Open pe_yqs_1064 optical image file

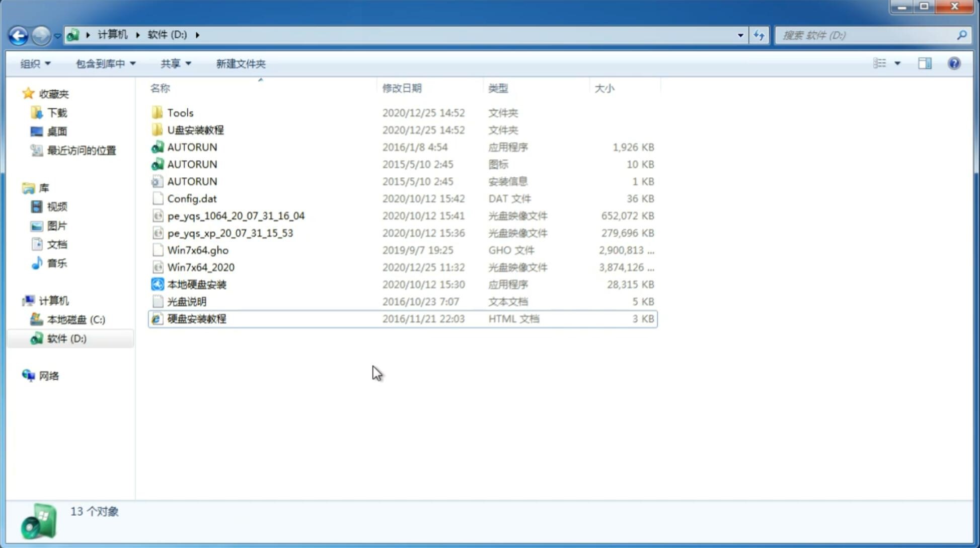[236, 216]
